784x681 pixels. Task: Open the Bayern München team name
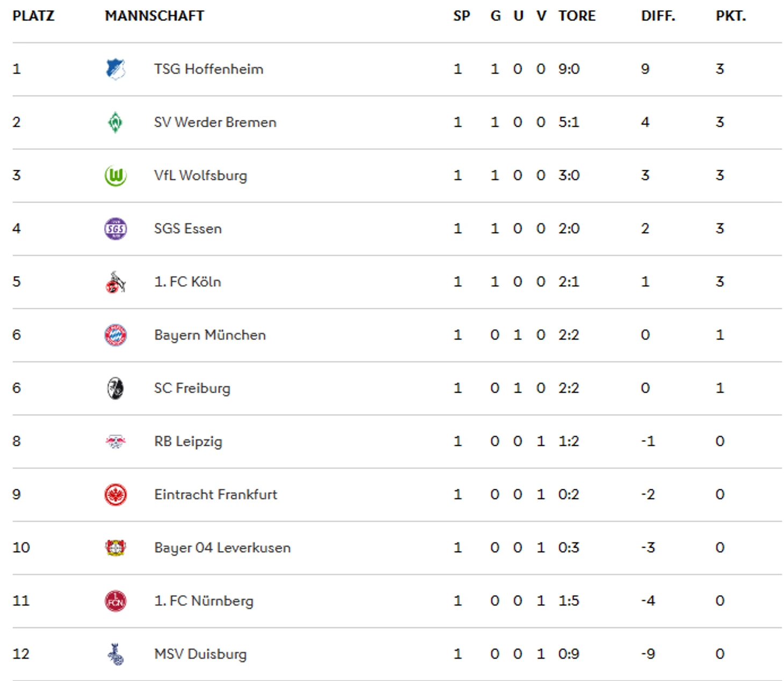click(210, 335)
